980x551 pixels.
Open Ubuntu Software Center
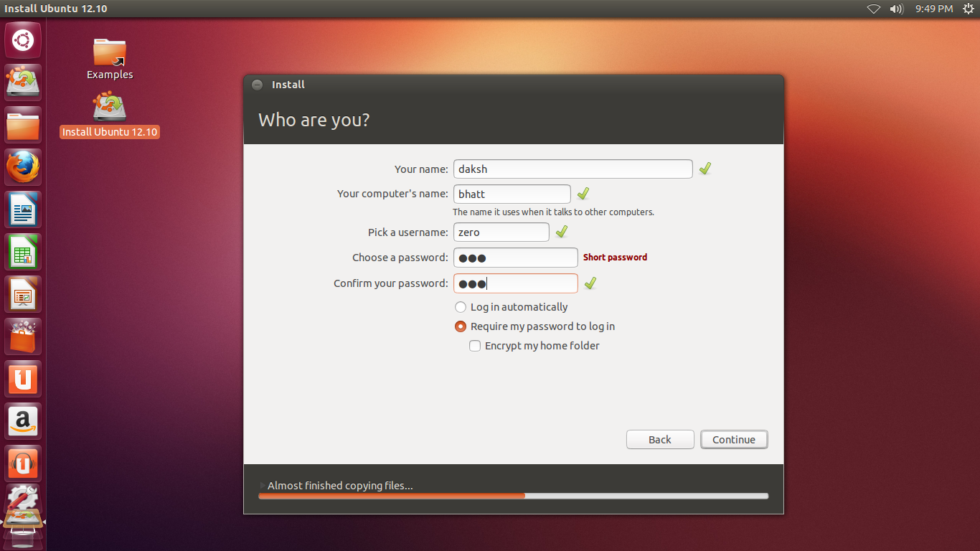click(23, 336)
